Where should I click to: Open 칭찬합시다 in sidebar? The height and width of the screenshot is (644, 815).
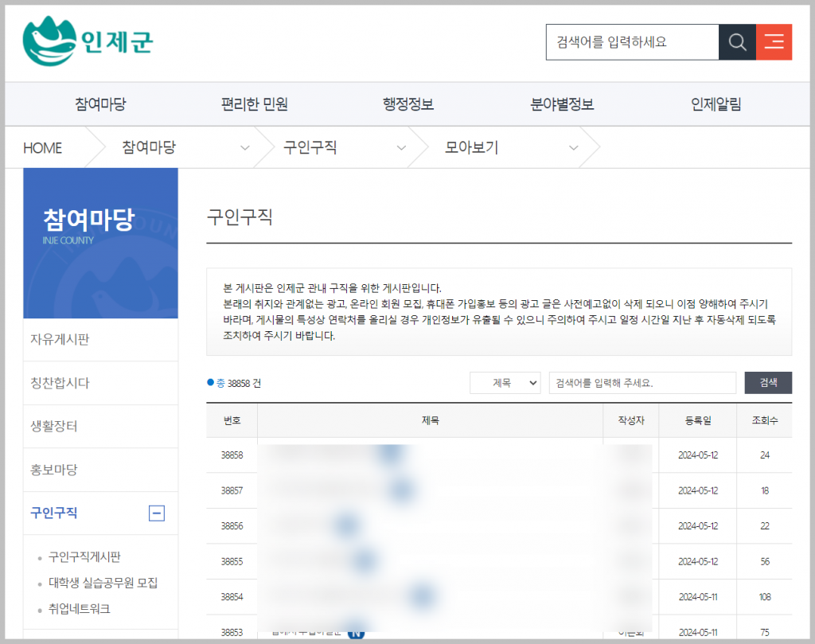point(101,383)
